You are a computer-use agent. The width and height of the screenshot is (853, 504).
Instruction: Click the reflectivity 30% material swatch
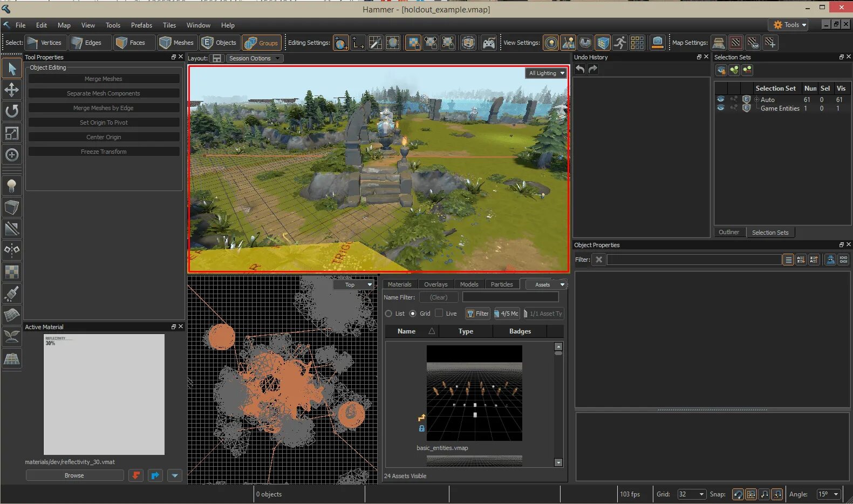pyautogui.click(x=104, y=394)
